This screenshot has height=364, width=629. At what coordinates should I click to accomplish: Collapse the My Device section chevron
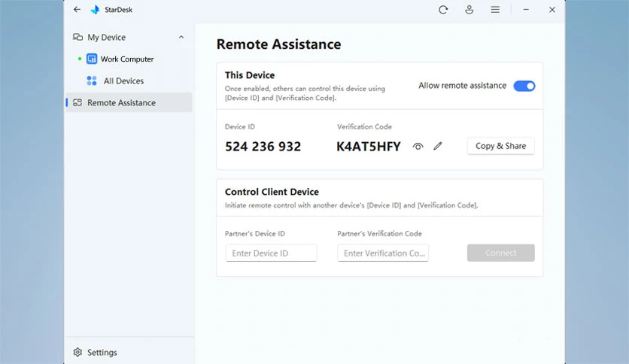(x=181, y=38)
